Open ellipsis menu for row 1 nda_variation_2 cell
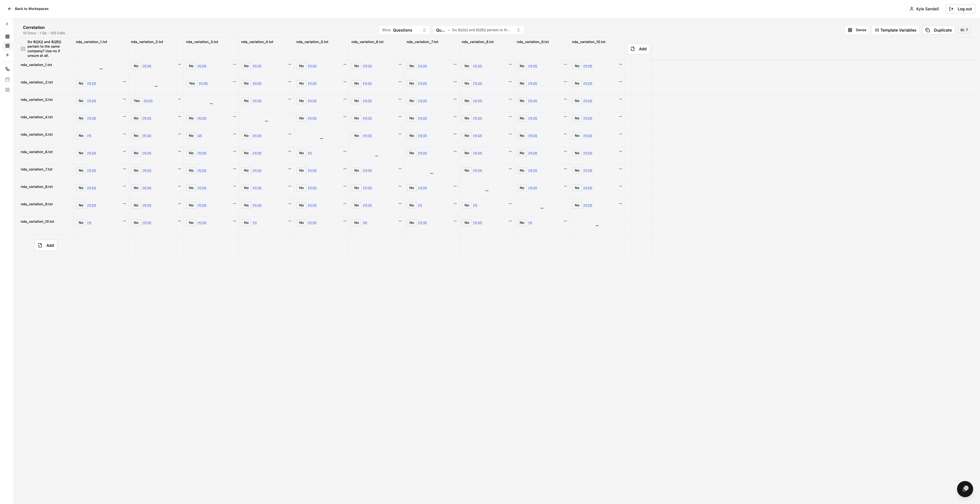Image resolution: width=980 pixels, height=504 pixels. (x=180, y=64)
